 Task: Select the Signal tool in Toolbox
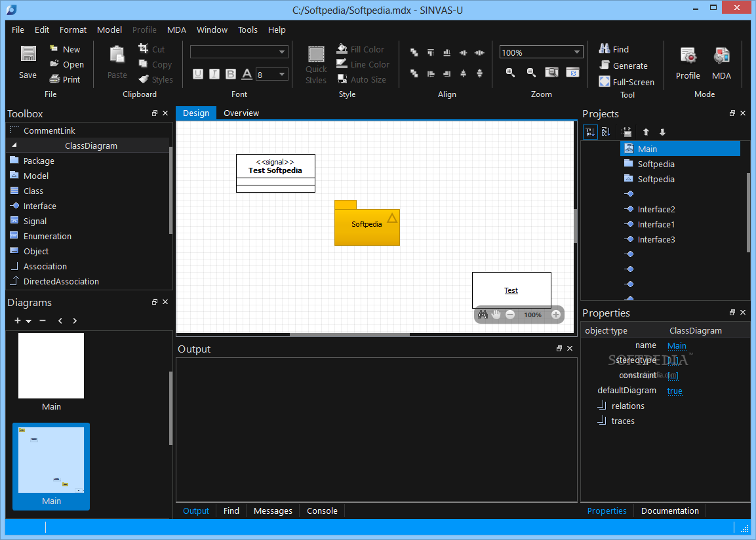pyautogui.click(x=35, y=221)
